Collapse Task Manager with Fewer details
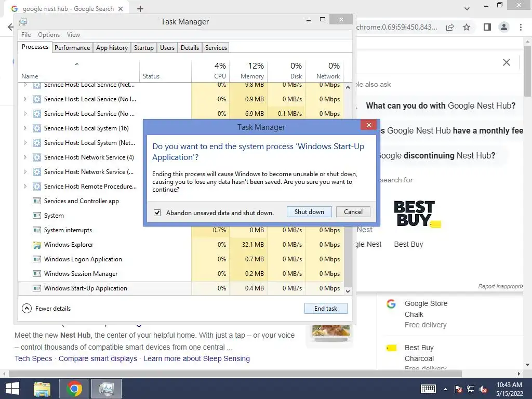The height and width of the screenshot is (399, 532). [46, 309]
